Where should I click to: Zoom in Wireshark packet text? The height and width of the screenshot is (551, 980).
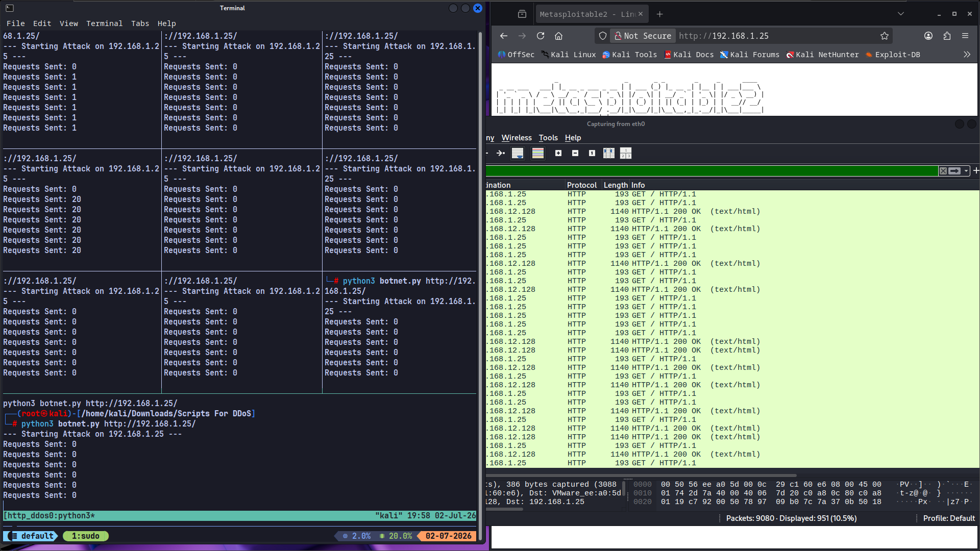(x=558, y=153)
